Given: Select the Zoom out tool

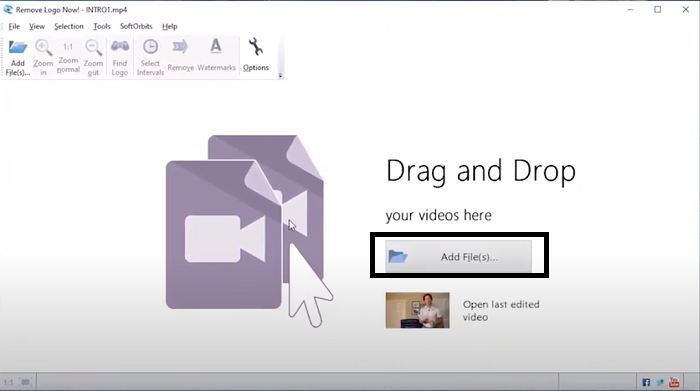Looking at the screenshot, I should 93,58.
